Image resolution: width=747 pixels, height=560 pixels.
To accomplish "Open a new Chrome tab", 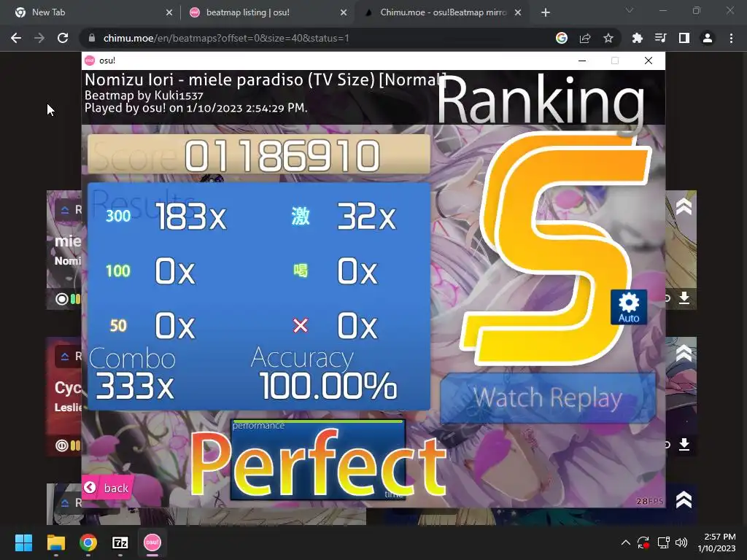I will coord(546,13).
